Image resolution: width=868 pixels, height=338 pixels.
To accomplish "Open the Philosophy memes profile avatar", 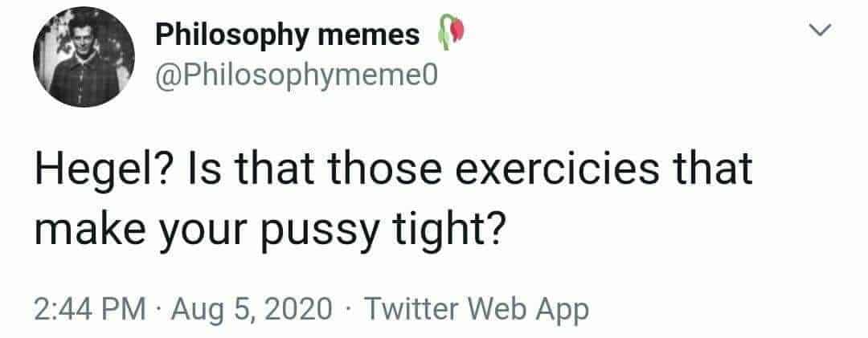I will point(84,57).
